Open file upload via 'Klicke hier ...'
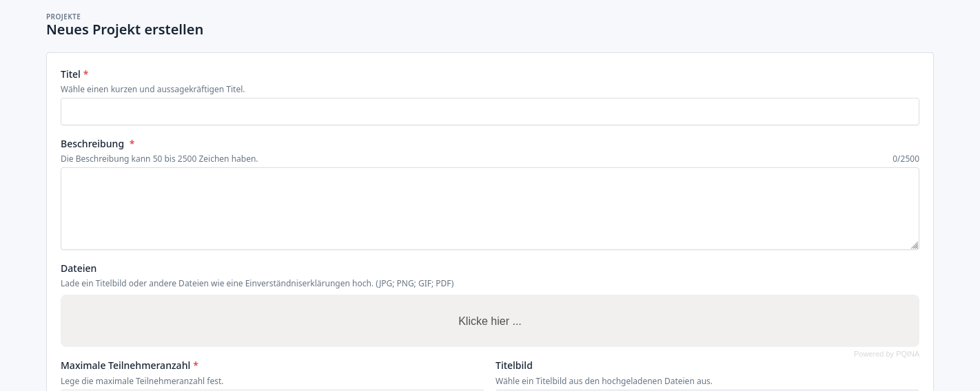980x391 pixels. coord(489,321)
